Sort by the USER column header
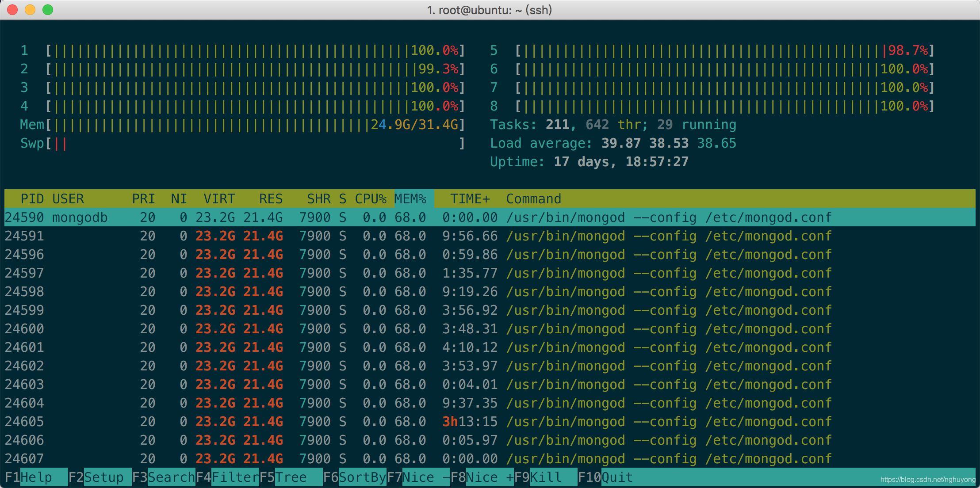 coord(68,199)
